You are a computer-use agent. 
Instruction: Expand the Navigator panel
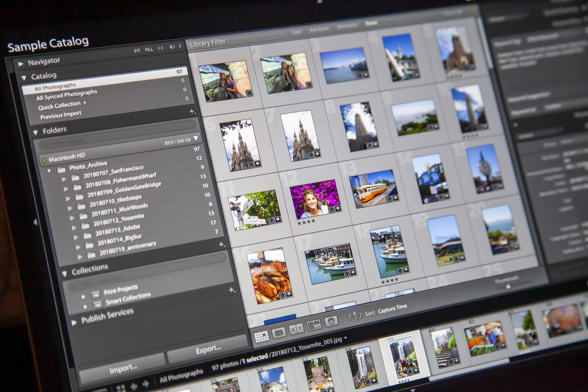coord(21,64)
